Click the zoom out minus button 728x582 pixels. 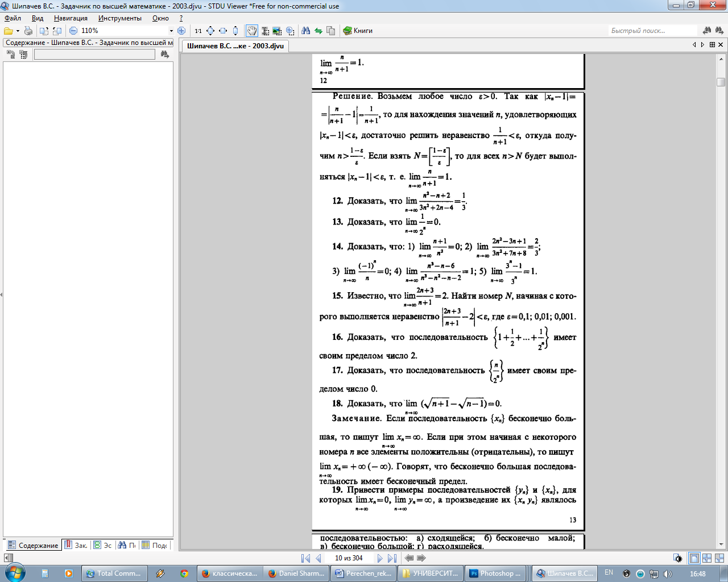point(73,31)
